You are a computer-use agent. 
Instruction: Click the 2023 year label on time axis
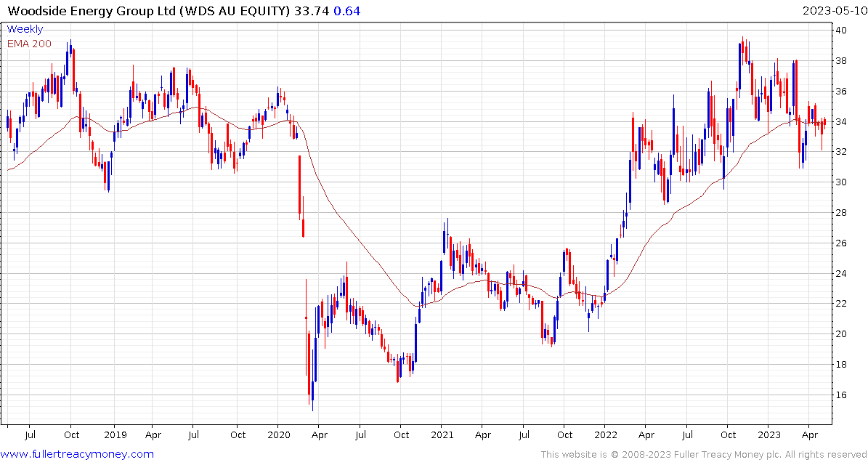pos(769,435)
